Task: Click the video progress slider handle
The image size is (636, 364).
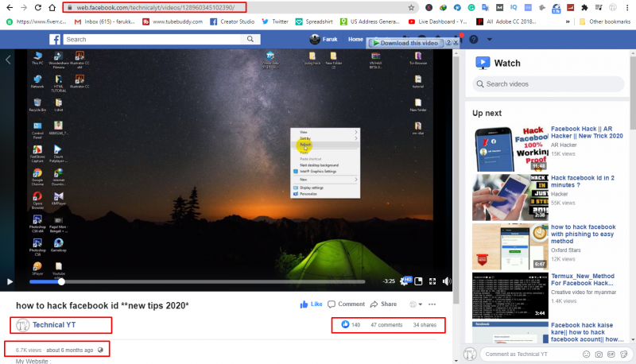Action: pyautogui.click(x=61, y=281)
